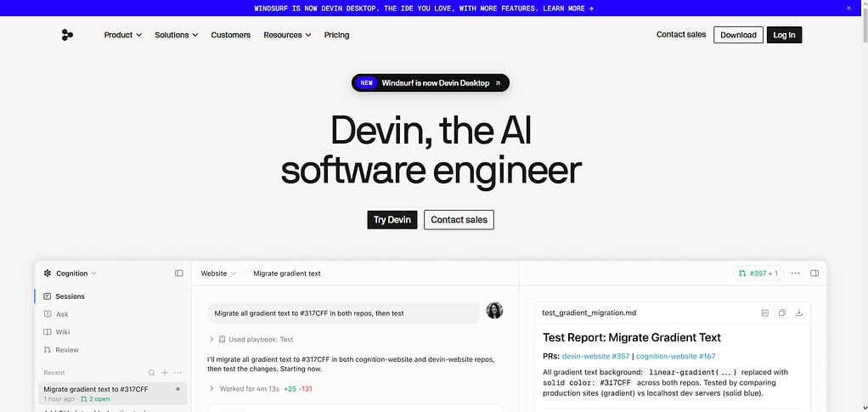Toggle the left sidebar panel icon

pos(179,273)
